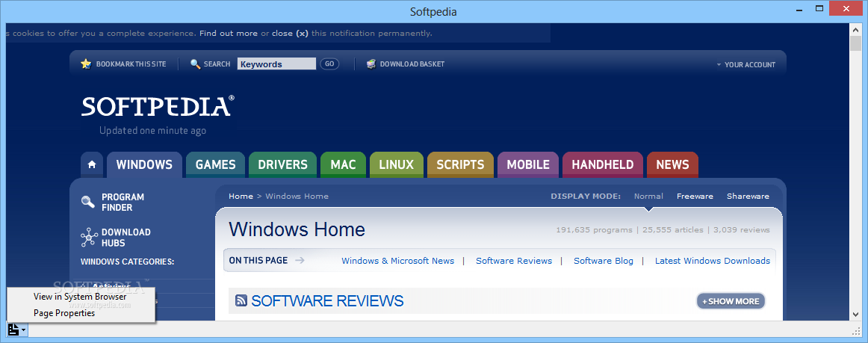Switch to the WINDOWS tab
This screenshot has height=343, width=868.
pos(144,164)
